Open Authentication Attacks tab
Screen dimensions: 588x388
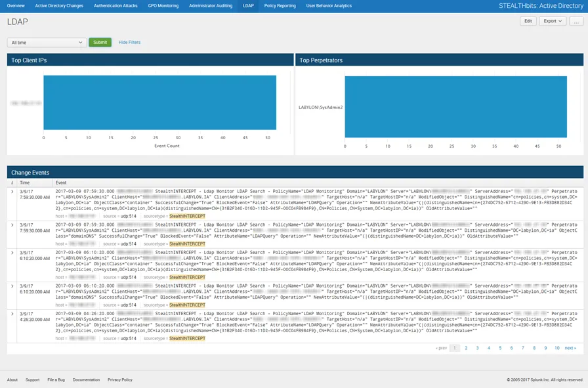[115, 6]
